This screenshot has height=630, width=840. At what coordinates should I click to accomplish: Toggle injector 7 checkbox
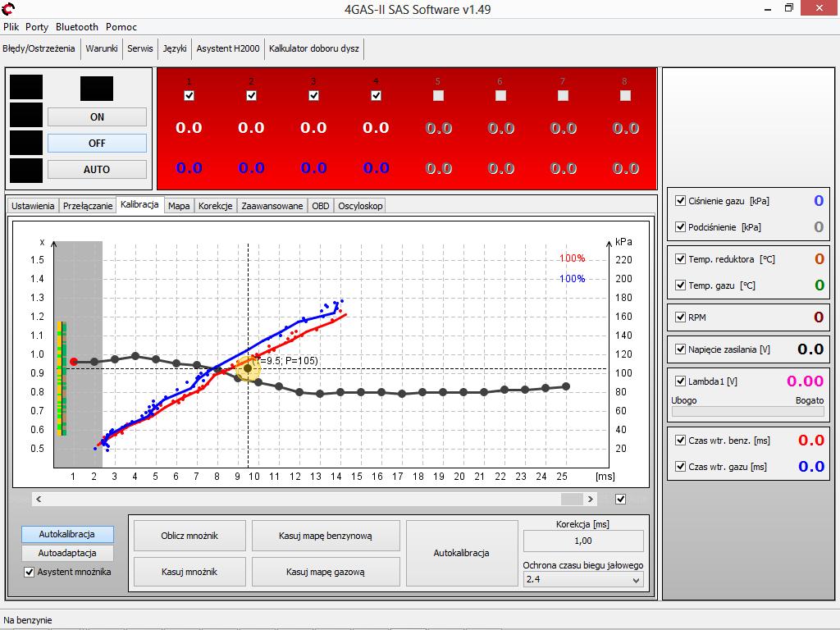[563, 95]
